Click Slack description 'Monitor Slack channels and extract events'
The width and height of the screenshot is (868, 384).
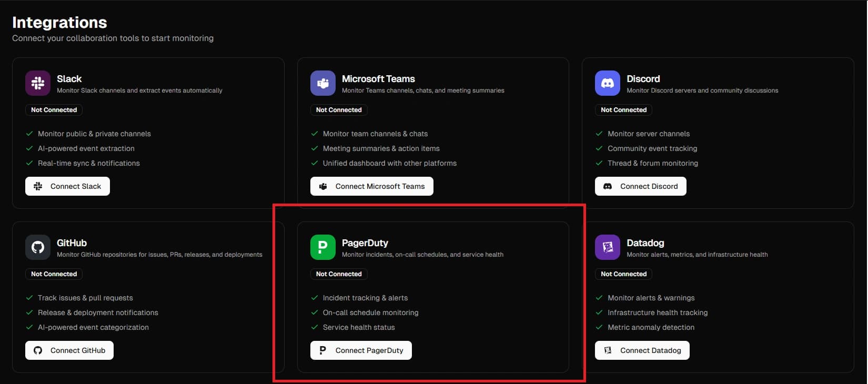click(x=139, y=90)
